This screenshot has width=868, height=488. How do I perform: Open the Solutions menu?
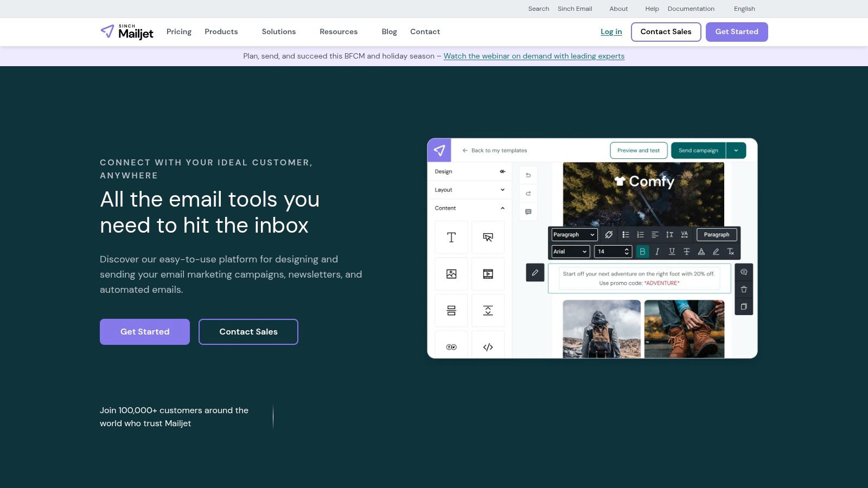pyautogui.click(x=279, y=31)
